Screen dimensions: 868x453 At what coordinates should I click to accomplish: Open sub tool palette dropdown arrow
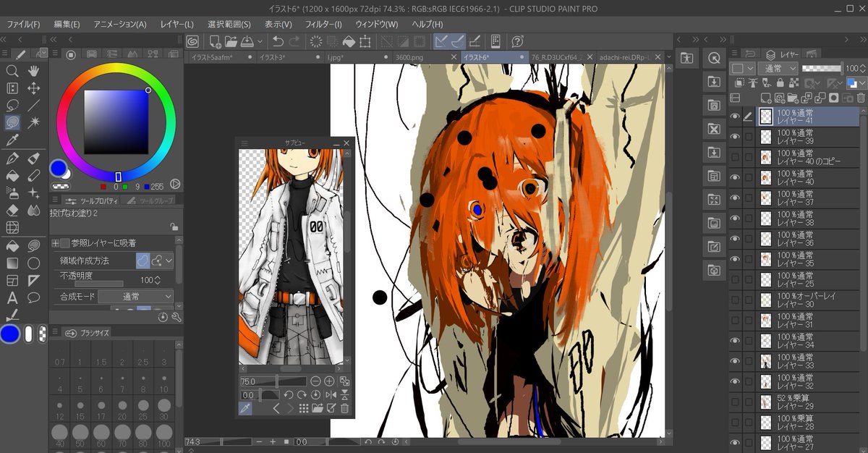click(x=42, y=53)
